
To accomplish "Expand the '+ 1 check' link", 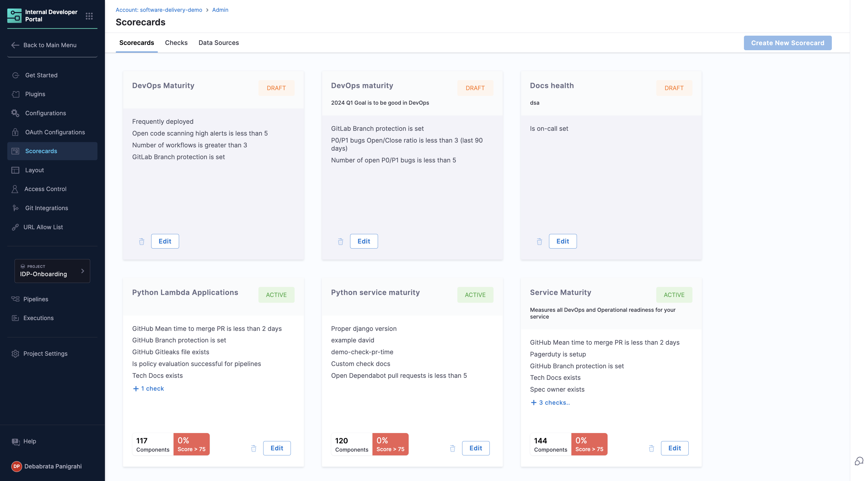I will tap(148, 388).
